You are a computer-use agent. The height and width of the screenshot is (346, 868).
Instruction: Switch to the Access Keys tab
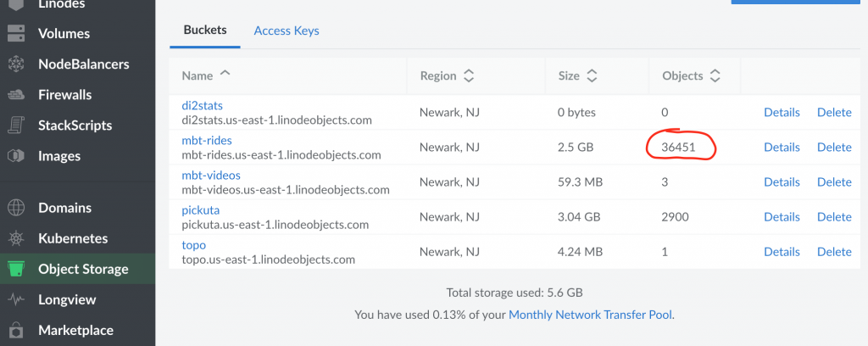point(287,31)
